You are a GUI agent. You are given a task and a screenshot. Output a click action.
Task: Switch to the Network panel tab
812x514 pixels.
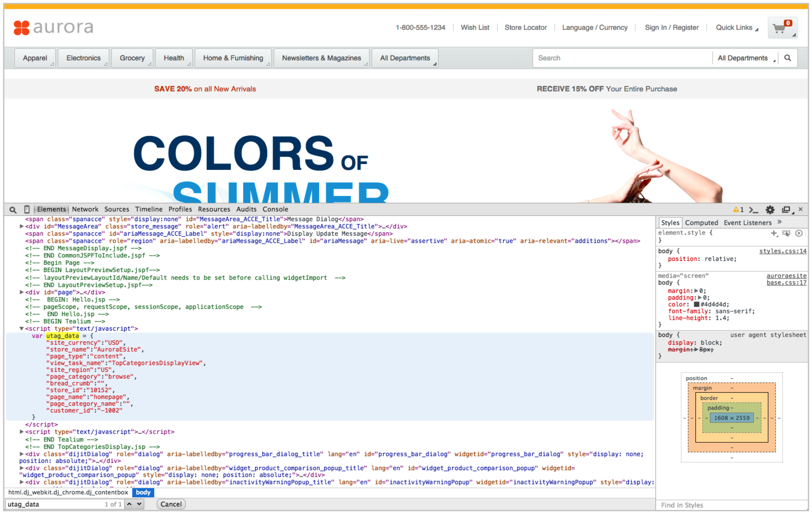(85, 209)
